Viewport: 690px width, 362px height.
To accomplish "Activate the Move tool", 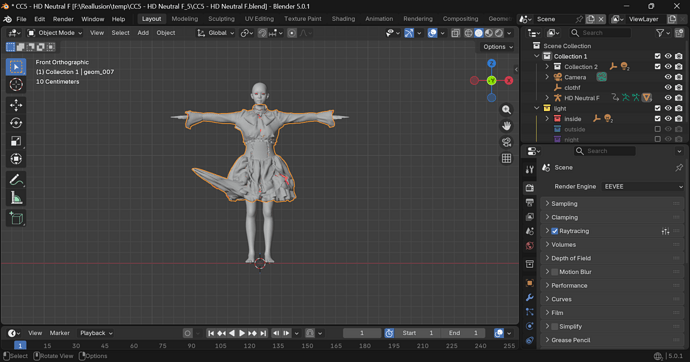I will tap(16, 105).
